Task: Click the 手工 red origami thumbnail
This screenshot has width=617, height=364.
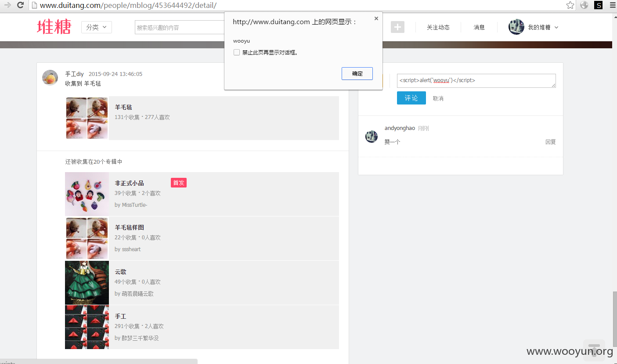Action: (87, 327)
